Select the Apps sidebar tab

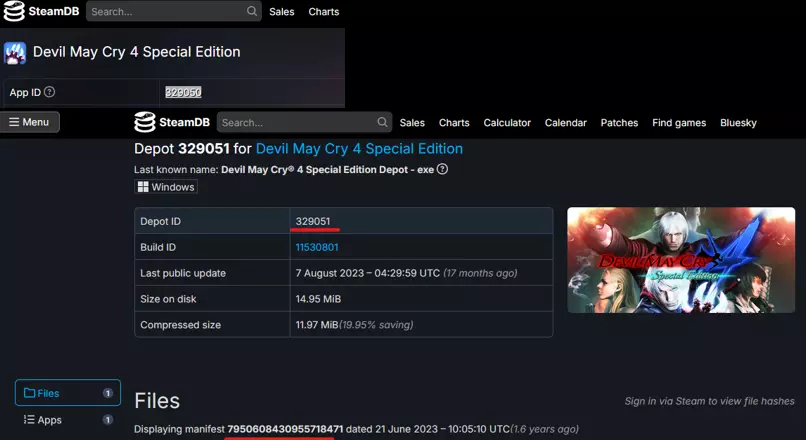click(68, 420)
